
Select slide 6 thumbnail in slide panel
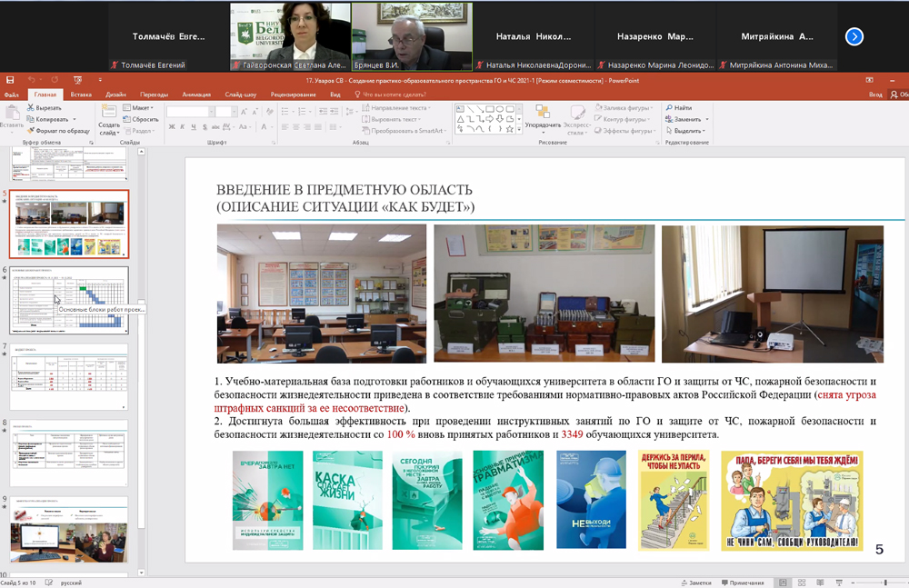tap(69, 300)
